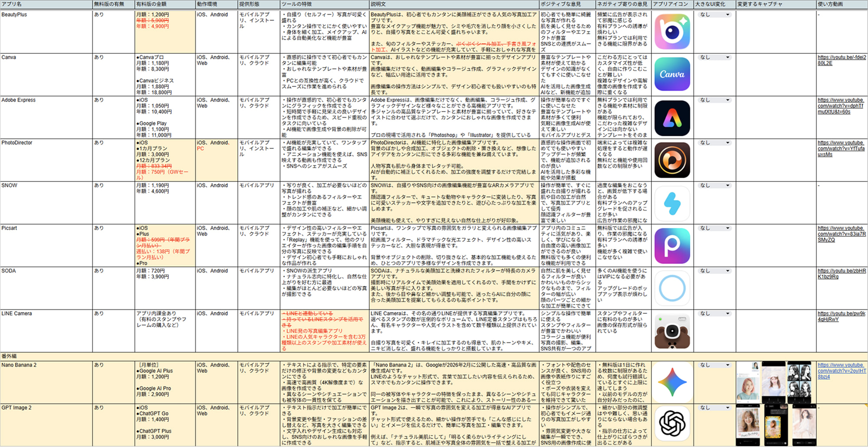
Task: Select the アプリアイコン column header
Action: pos(672,4)
